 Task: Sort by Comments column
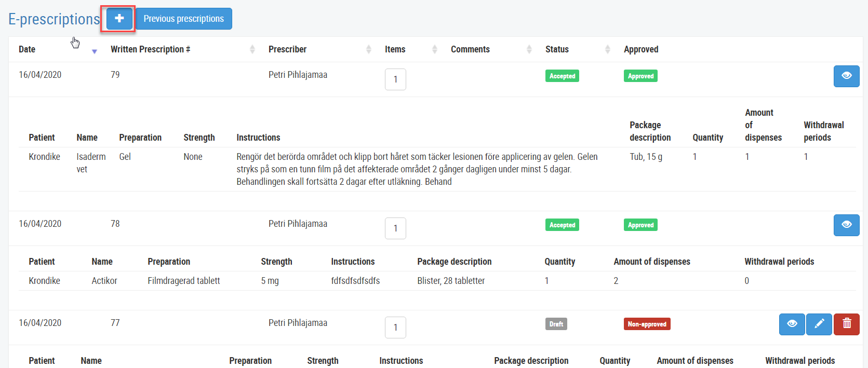529,49
